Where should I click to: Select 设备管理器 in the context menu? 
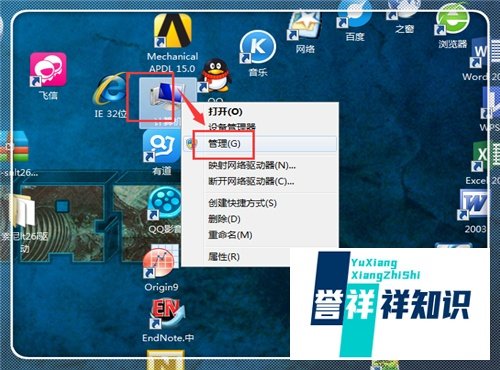pyautogui.click(x=232, y=127)
